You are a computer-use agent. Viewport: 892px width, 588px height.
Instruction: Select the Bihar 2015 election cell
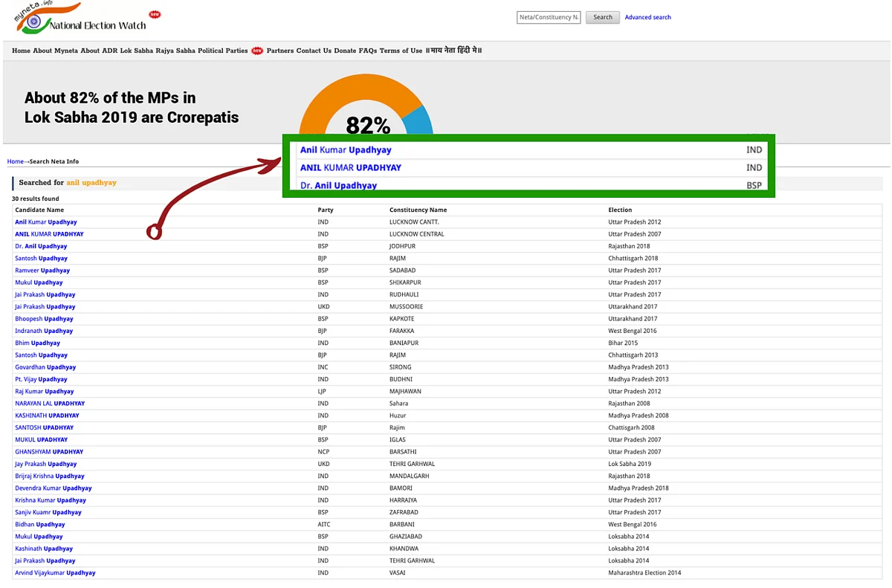623,343
